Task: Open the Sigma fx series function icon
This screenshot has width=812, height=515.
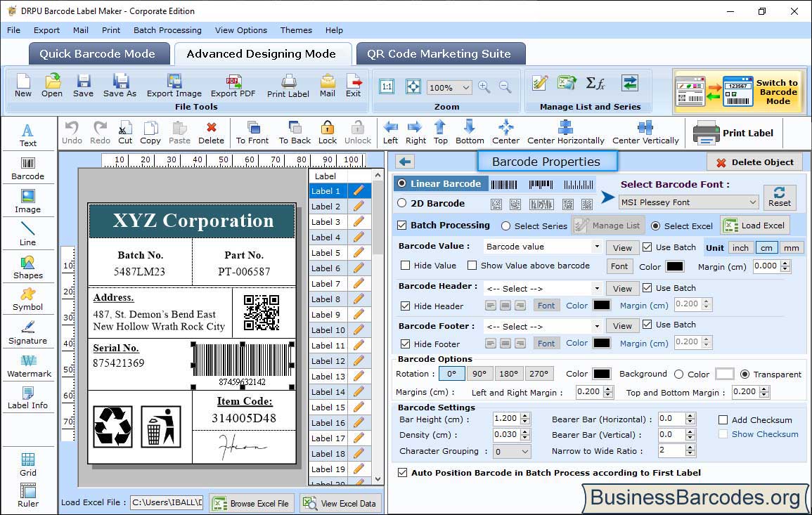Action: pos(595,83)
